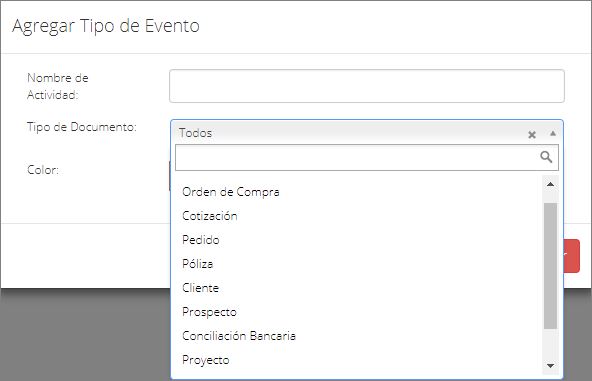Collapse the Tipo de Documento dropdown arrow
Screen dimensions: 592x381
[x=553, y=133]
